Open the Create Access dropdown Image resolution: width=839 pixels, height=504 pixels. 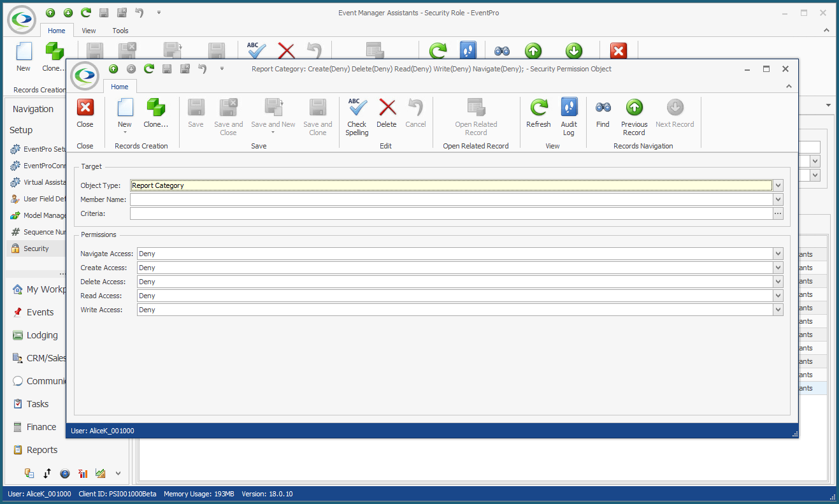[778, 268]
